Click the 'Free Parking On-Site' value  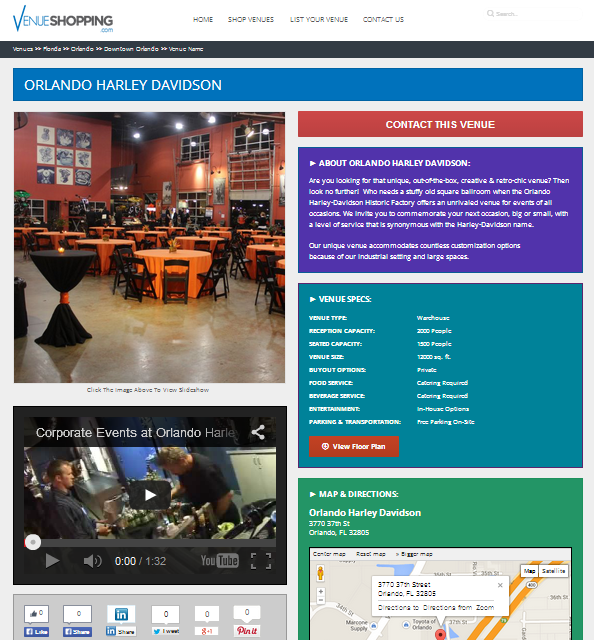pyautogui.click(x=445, y=422)
